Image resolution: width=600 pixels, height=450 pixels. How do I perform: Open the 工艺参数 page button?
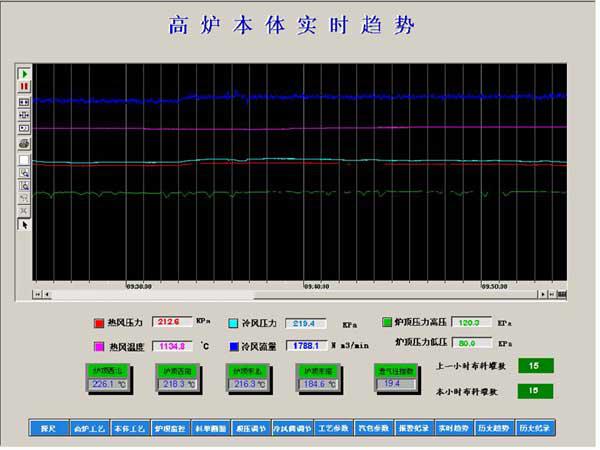333,428
